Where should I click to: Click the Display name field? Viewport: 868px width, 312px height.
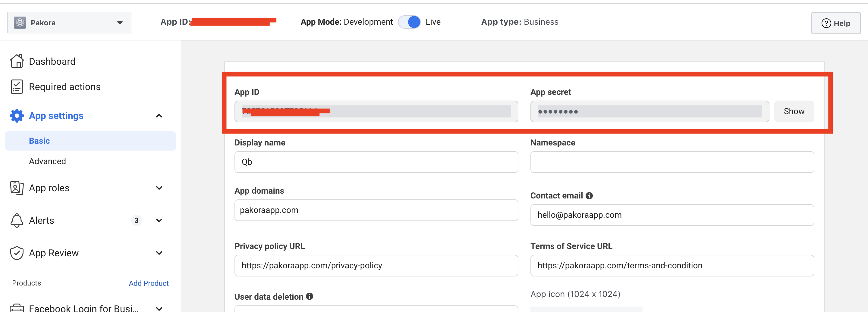(376, 162)
